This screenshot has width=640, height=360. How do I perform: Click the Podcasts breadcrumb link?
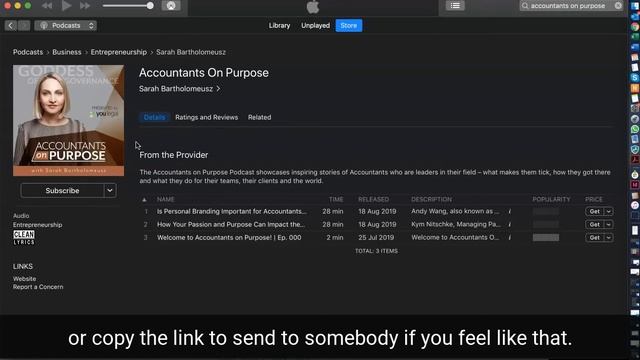28,52
